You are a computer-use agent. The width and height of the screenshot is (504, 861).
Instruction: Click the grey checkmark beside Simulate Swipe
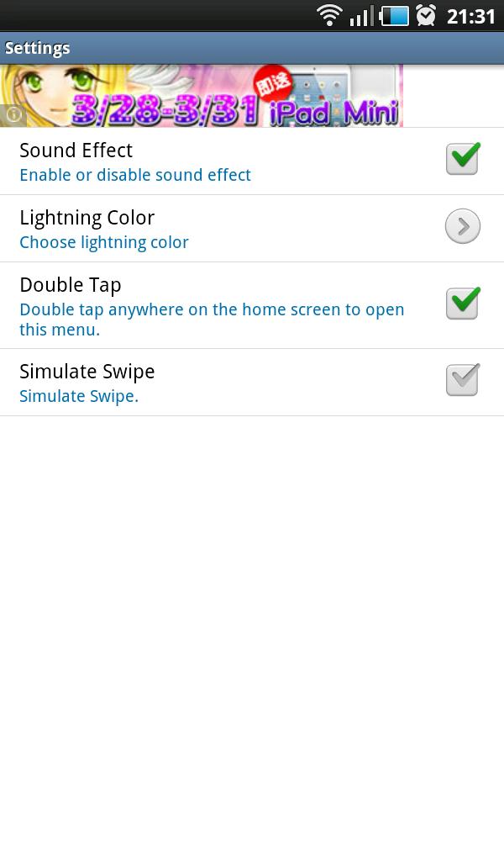coord(462,379)
